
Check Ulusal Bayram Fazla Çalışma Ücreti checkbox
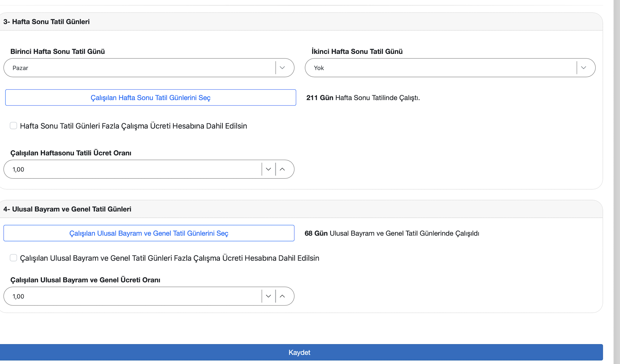click(x=13, y=258)
